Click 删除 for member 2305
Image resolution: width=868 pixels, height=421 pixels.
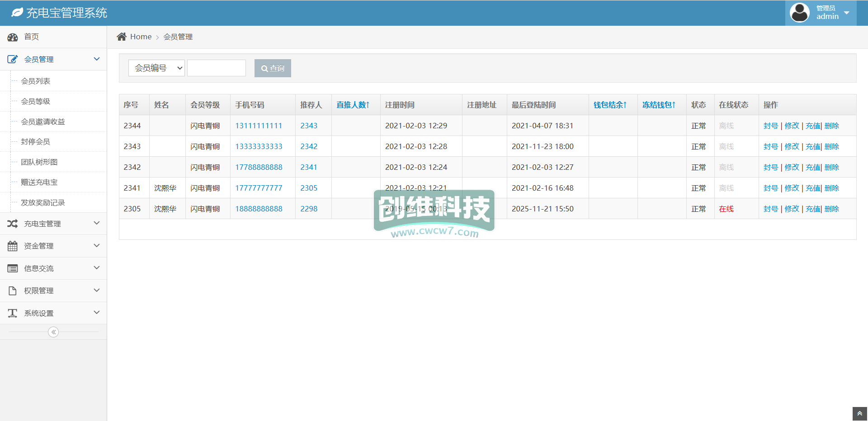(832, 209)
